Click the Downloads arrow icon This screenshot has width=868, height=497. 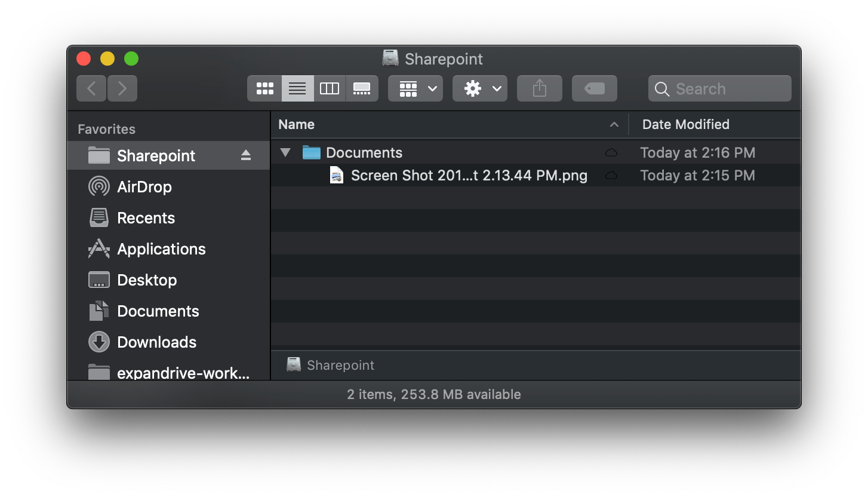coord(99,342)
